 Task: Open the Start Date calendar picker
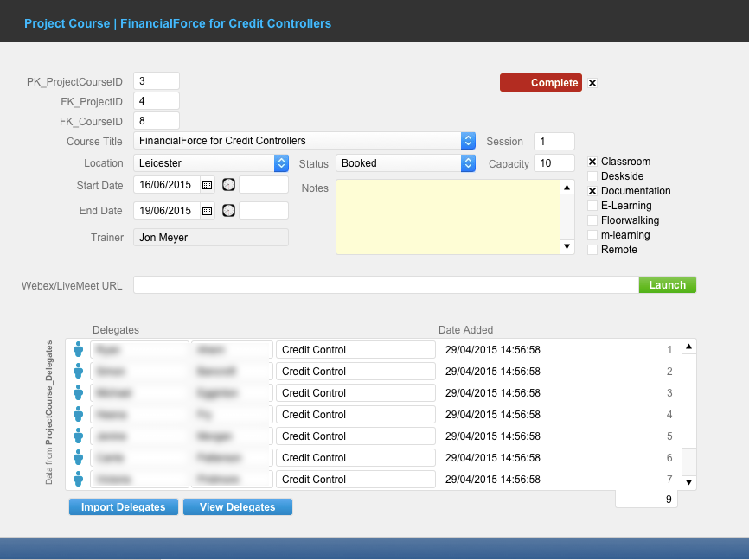(x=207, y=185)
